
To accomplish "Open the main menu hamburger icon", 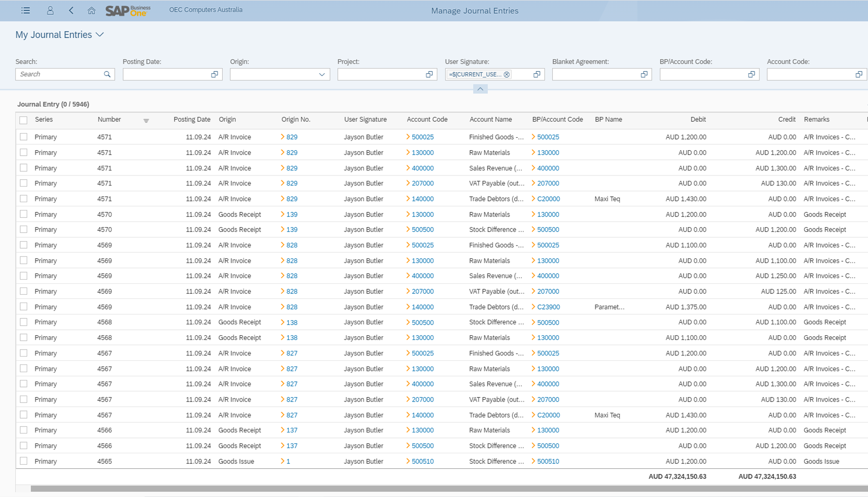I will pyautogui.click(x=26, y=11).
